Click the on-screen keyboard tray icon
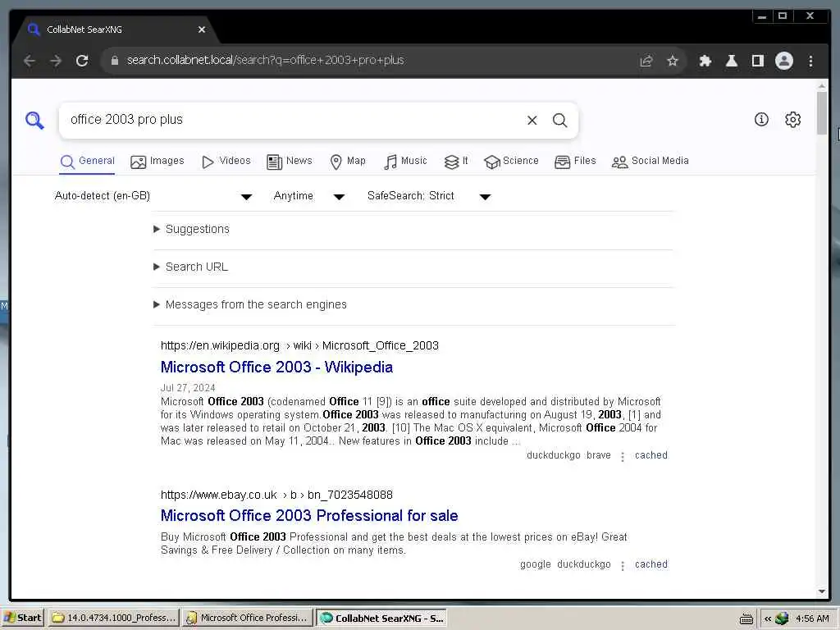 coord(746,619)
